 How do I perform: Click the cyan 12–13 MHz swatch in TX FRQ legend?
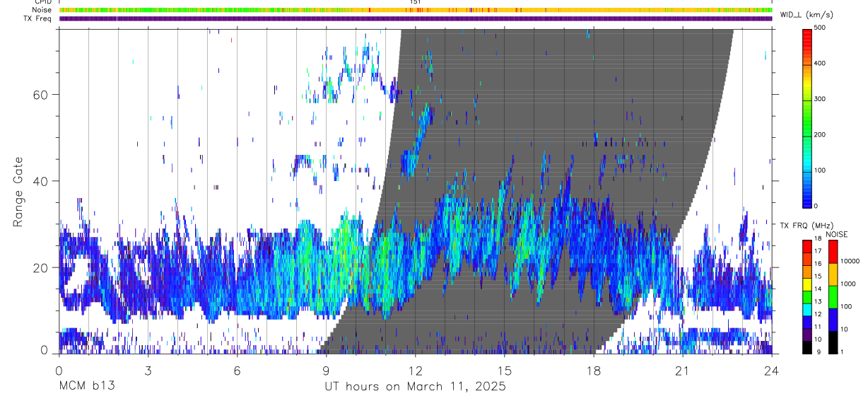tap(806, 310)
